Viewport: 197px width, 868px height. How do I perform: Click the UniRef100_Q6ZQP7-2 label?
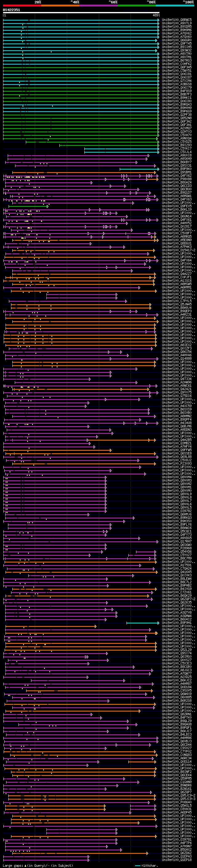click(x=179, y=599)
